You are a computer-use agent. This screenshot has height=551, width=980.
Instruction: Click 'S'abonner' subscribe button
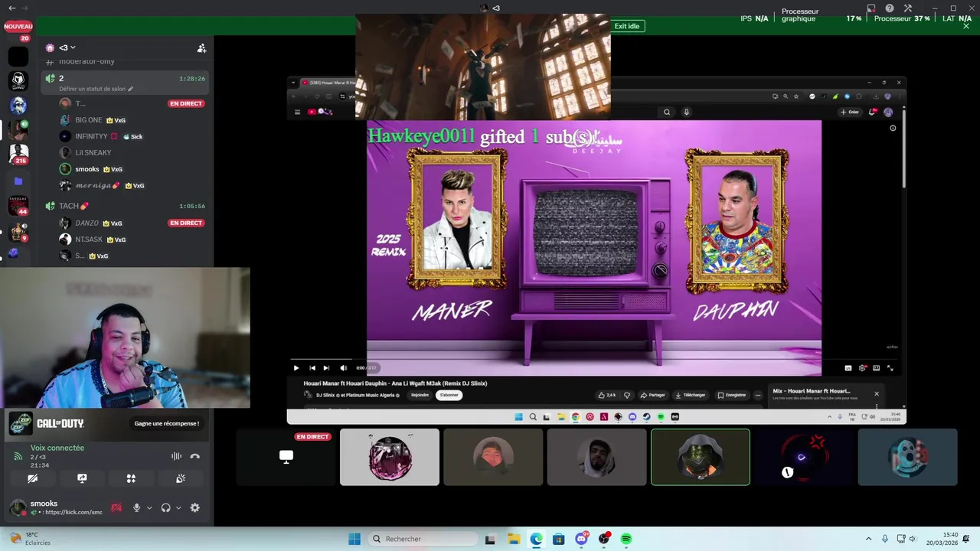pos(449,395)
